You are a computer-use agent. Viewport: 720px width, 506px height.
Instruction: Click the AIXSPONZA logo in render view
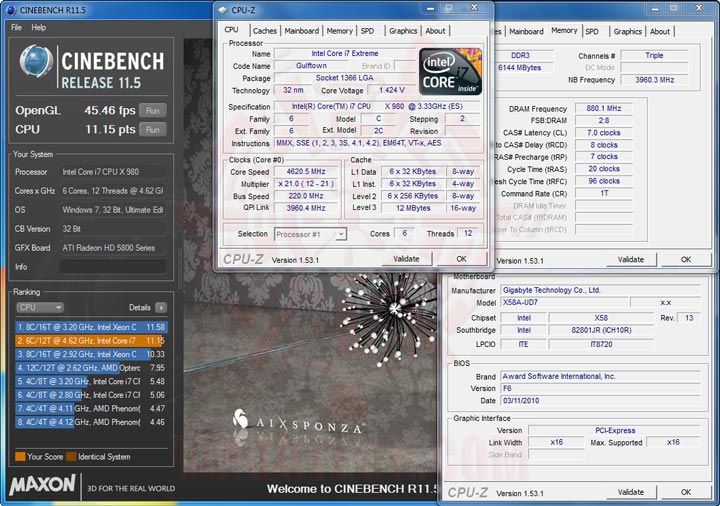pos(299,424)
